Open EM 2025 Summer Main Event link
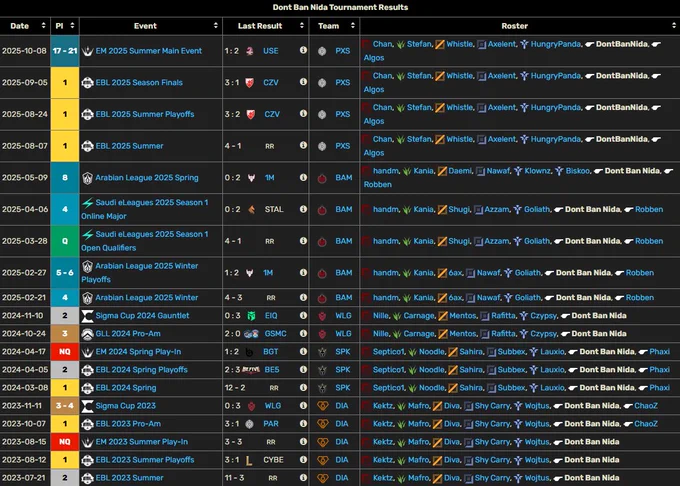 coord(149,51)
